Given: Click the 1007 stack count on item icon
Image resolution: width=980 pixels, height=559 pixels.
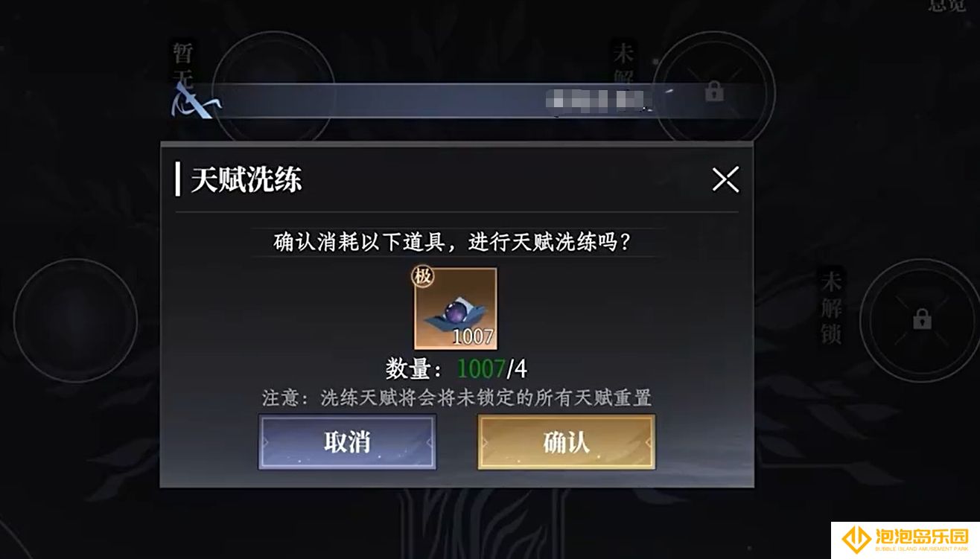Looking at the screenshot, I should click(x=473, y=336).
